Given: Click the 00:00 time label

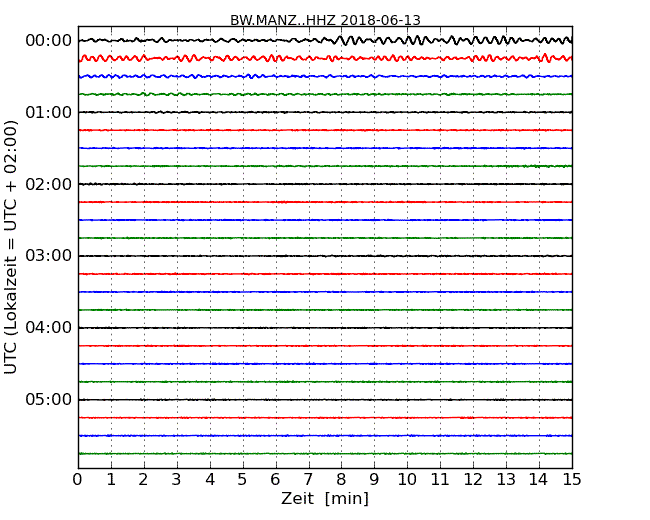Looking at the screenshot, I should 49,41.
